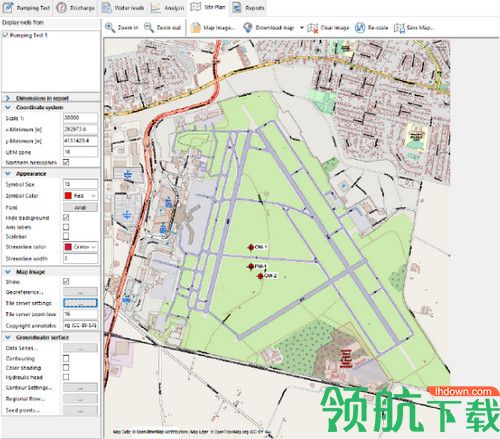Enable the Color shading checkbox
Viewport: 500px width, 439px height.
click(66, 367)
